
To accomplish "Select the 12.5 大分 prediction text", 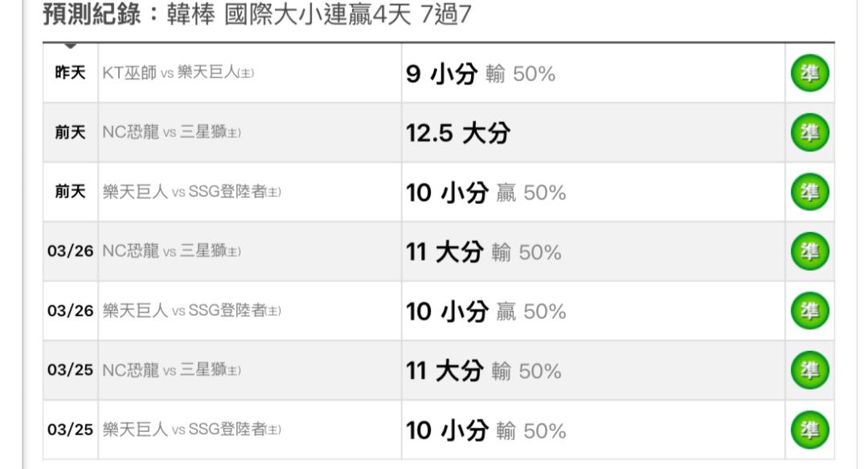I will 458,133.
